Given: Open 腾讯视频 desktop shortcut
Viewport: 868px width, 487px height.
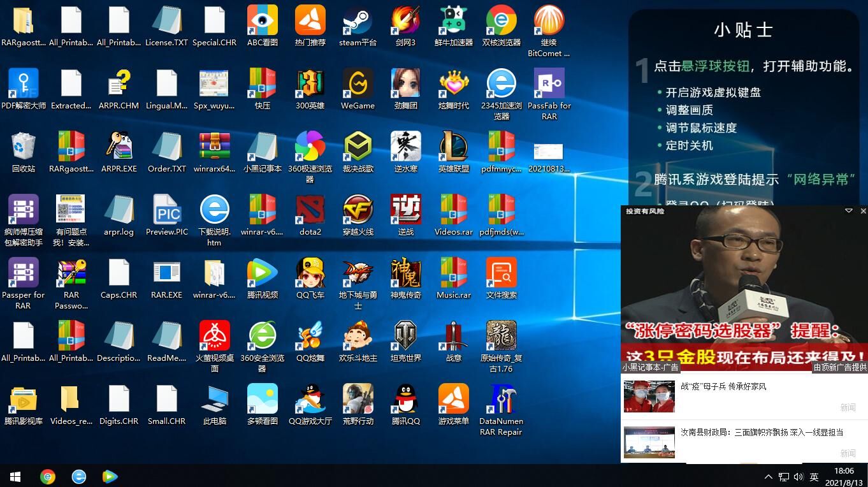Looking at the screenshot, I should click(262, 273).
